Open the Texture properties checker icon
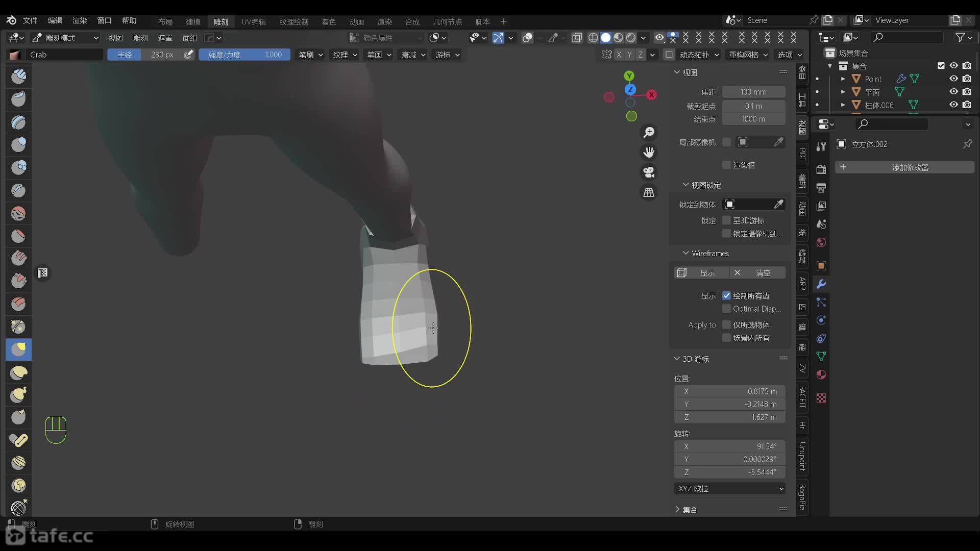The image size is (980, 551). coord(821,398)
